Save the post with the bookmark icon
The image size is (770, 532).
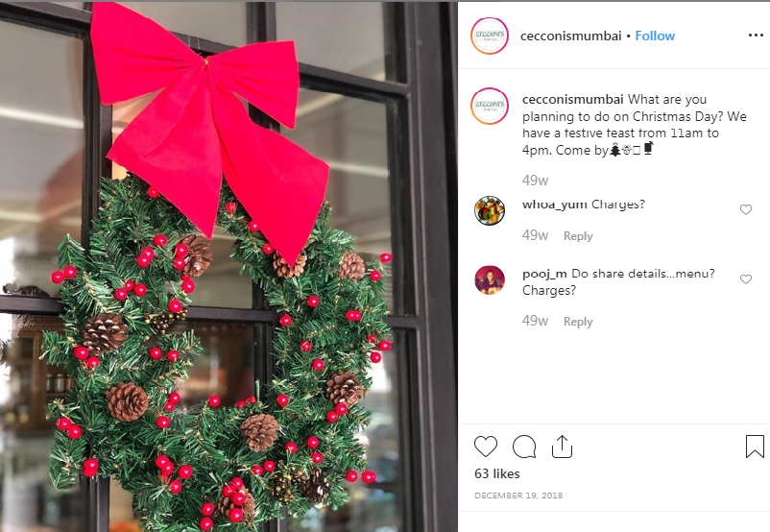755,446
